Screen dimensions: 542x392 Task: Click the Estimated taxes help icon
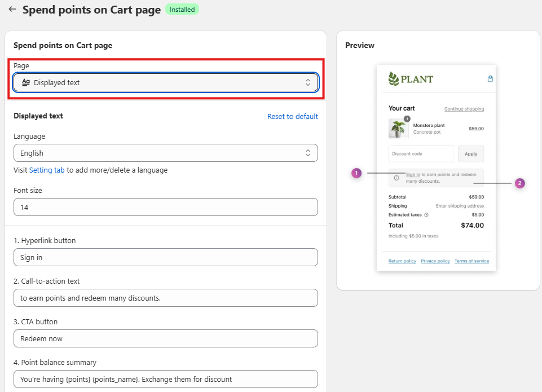pos(426,215)
